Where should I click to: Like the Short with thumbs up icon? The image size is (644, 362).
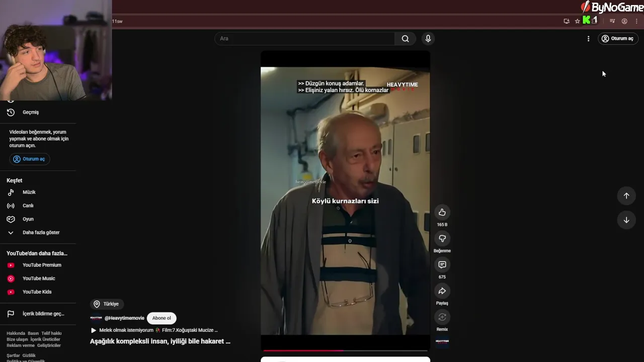442,212
